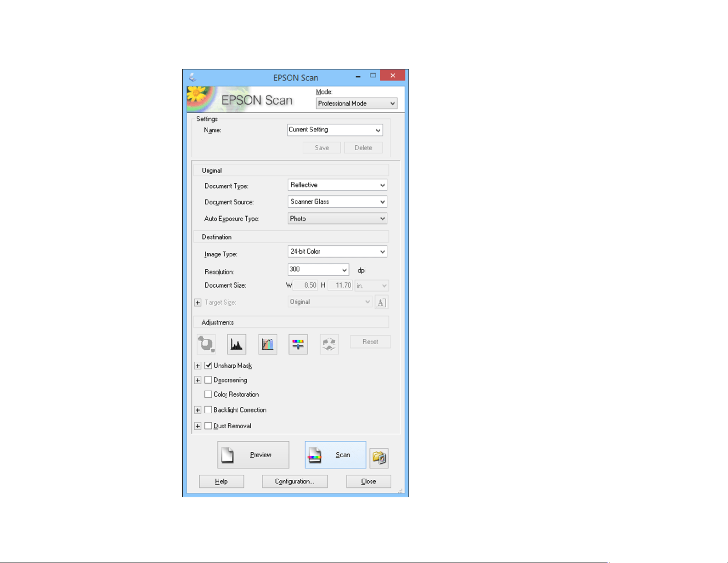Open the Target Size dropdown showing Original
The image size is (728, 563).
click(x=330, y=302)
